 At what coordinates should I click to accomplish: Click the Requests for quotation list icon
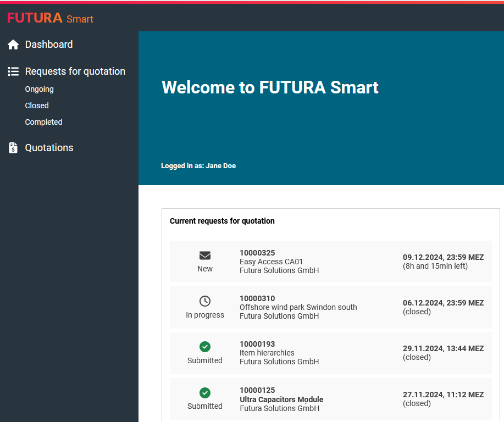(13, 71)
